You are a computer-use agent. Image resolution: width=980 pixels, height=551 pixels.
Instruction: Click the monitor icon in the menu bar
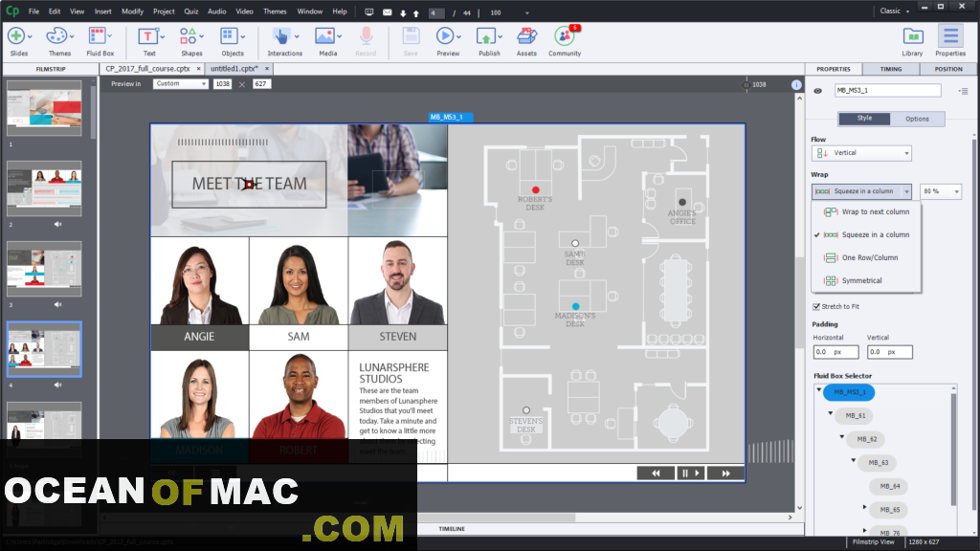pyautogui.click(x=369, y=12)
